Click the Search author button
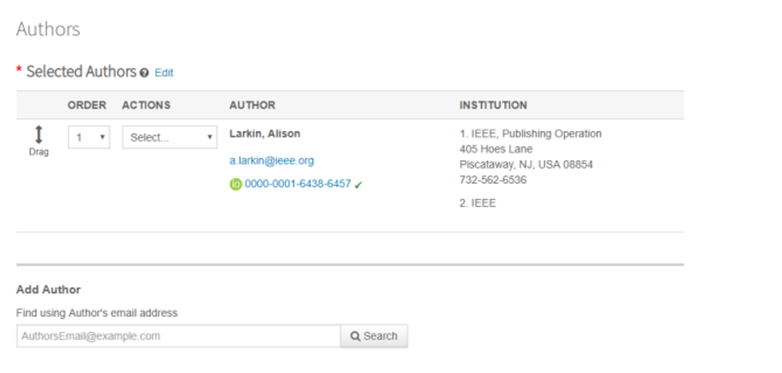782x373 pixels. [374, 336]
